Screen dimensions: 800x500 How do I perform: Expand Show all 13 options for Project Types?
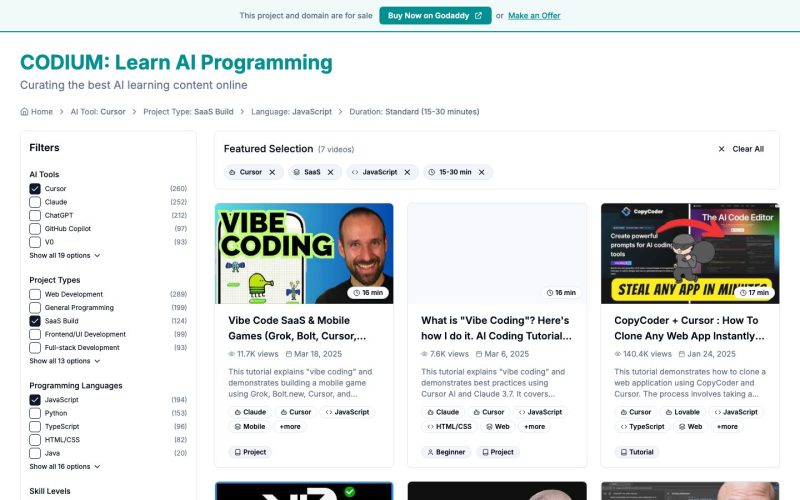click(x=65, y=361)
